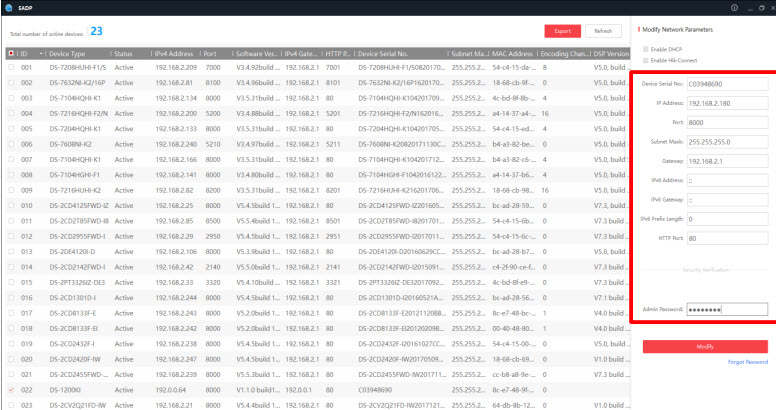Toggle the select-all devices checkbox in header

point(10,53)
